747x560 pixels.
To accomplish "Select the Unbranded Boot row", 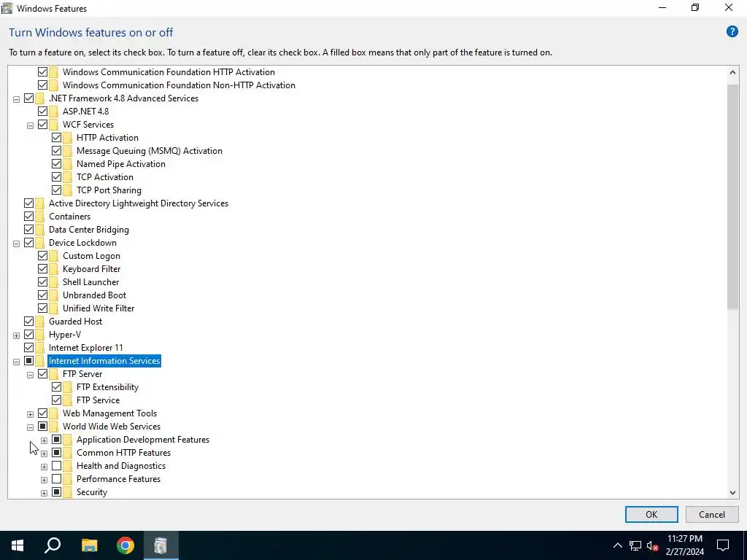I will (94, 295).
